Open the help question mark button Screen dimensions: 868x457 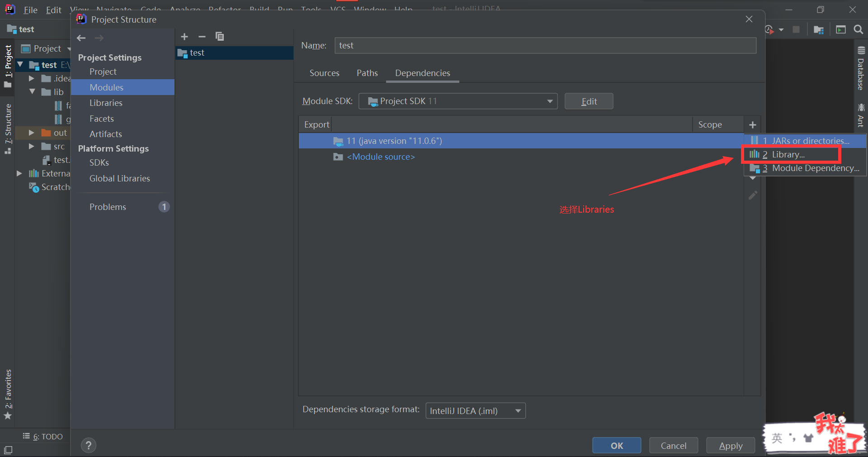coord(89,445)
